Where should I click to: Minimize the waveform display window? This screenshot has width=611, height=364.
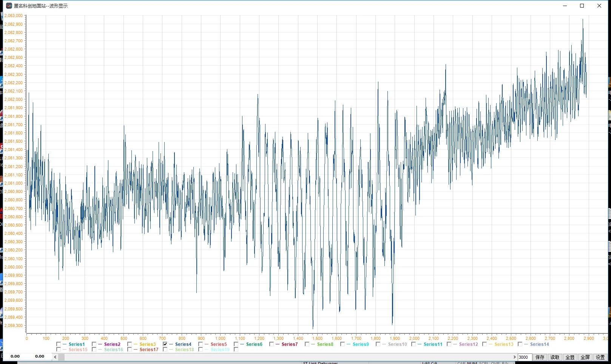coord(565,6)
